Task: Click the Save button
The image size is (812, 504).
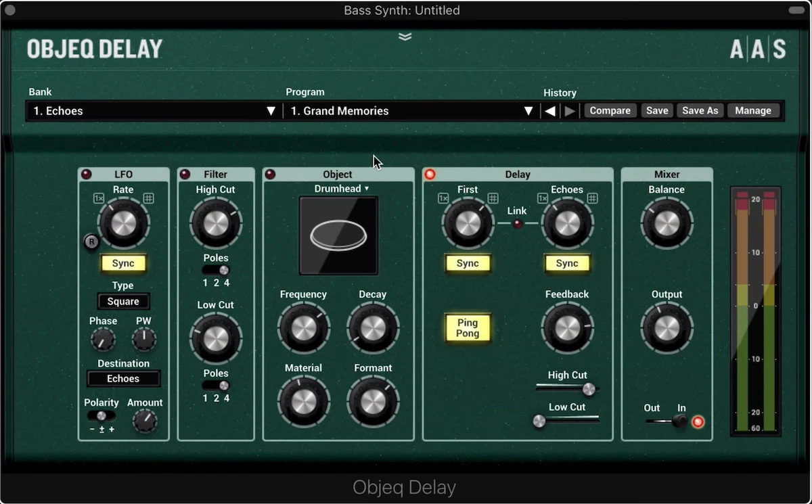Action: (657, 111)
